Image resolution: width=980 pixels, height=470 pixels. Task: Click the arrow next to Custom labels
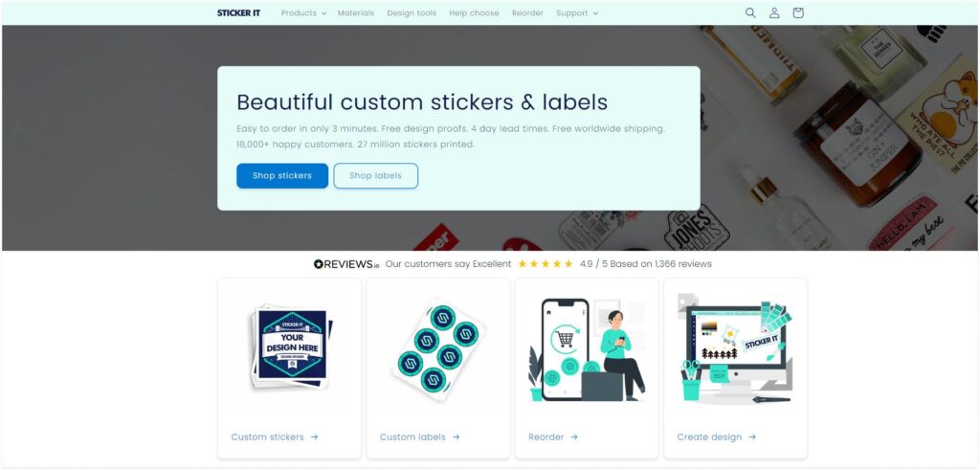[x=457, y=436]
